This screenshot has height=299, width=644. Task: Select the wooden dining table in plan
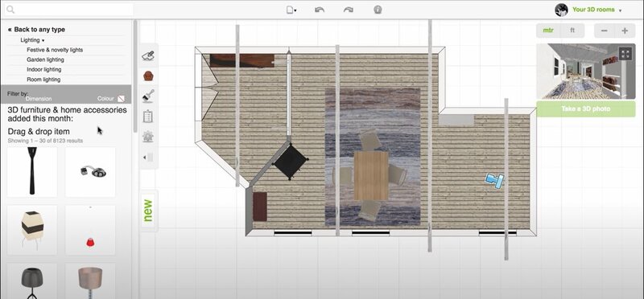pos(371,175)
